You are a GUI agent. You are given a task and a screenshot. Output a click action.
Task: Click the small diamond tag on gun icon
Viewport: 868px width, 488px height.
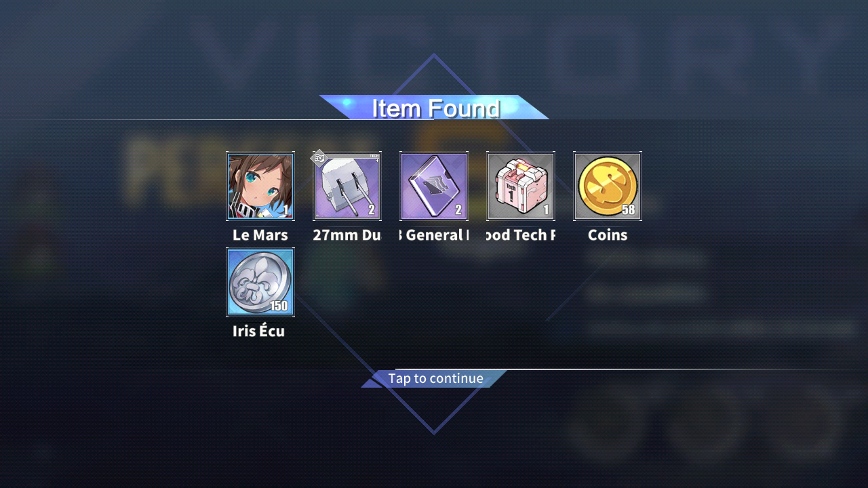click(x=319, y=158)
